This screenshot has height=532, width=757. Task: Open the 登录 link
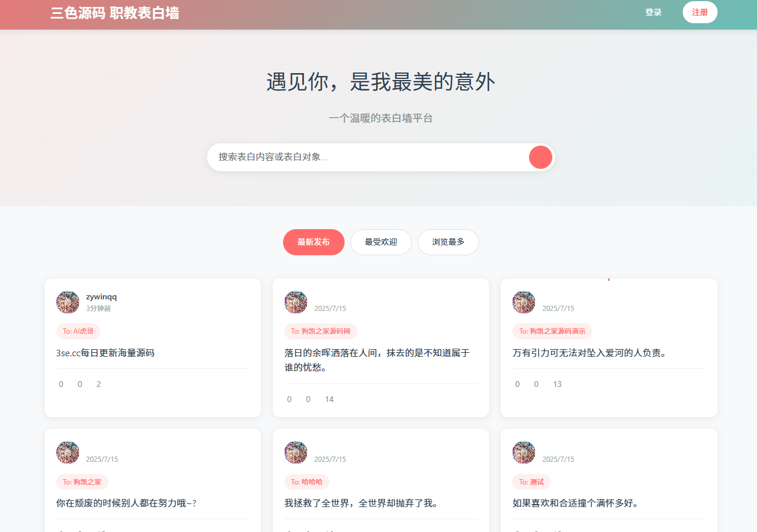[x=653, y=12]
